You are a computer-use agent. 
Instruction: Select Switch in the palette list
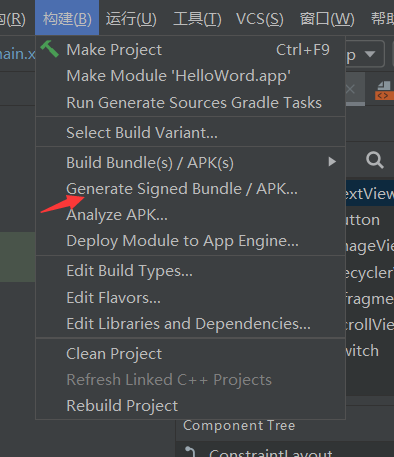(370, 351)
